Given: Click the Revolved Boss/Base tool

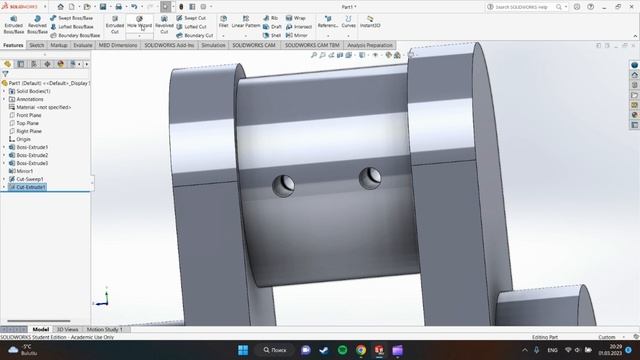Looking at the screenshot, I should (x=37, y=25).
